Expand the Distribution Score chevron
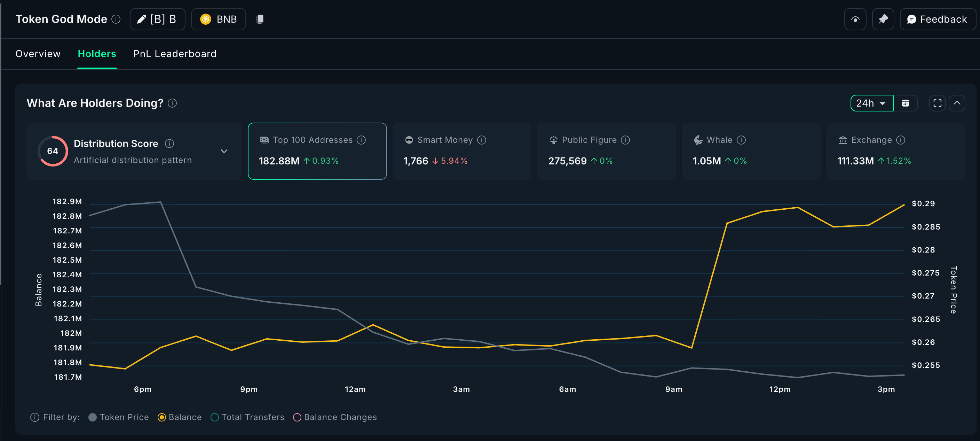 [x=224, y=151]
